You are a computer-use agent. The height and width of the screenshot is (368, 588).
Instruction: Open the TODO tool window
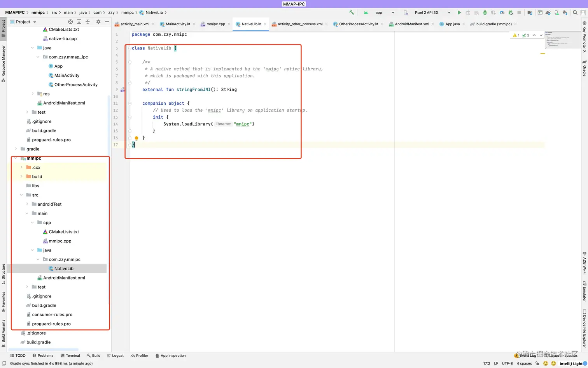(18, 356)
